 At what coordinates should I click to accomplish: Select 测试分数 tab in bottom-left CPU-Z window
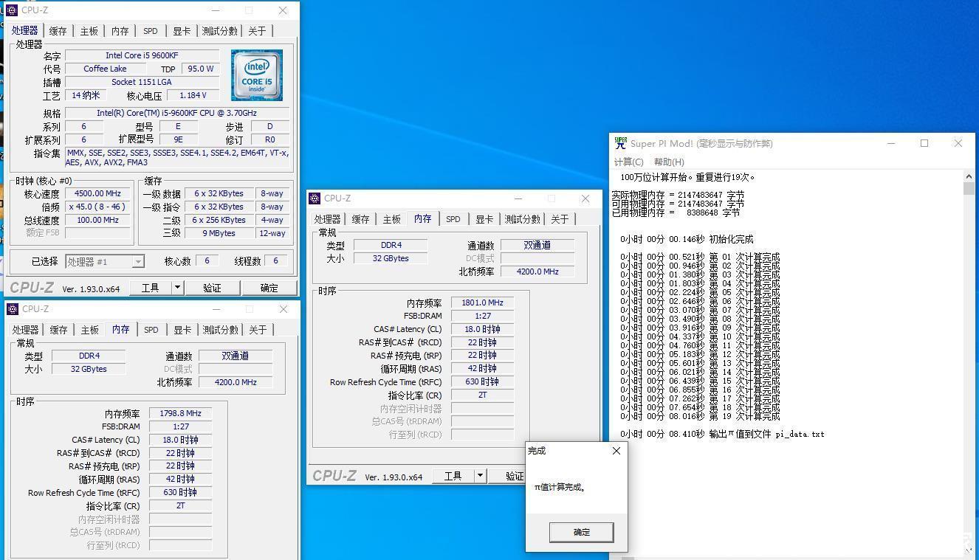[221, 330]
